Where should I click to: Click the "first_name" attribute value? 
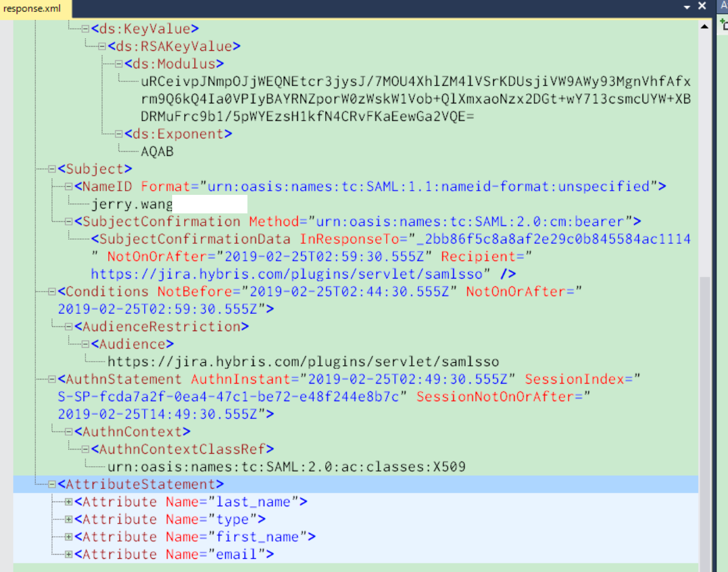[258, 537]
